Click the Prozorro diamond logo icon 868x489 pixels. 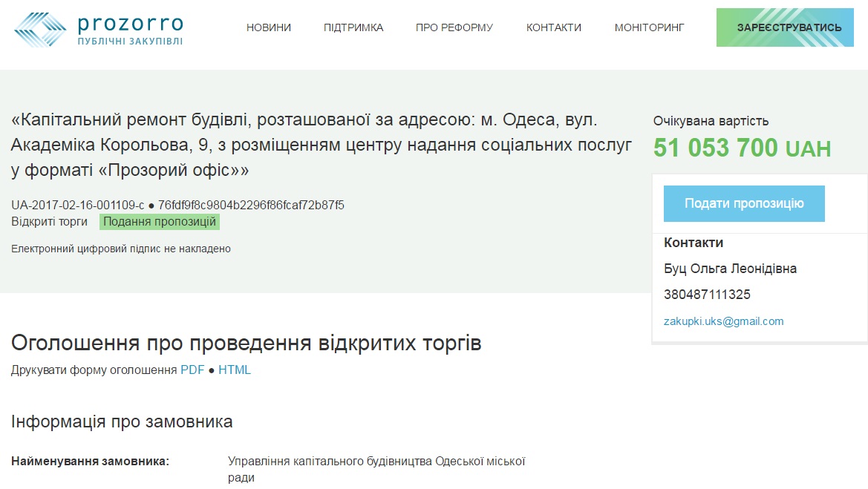pos(39,28)
